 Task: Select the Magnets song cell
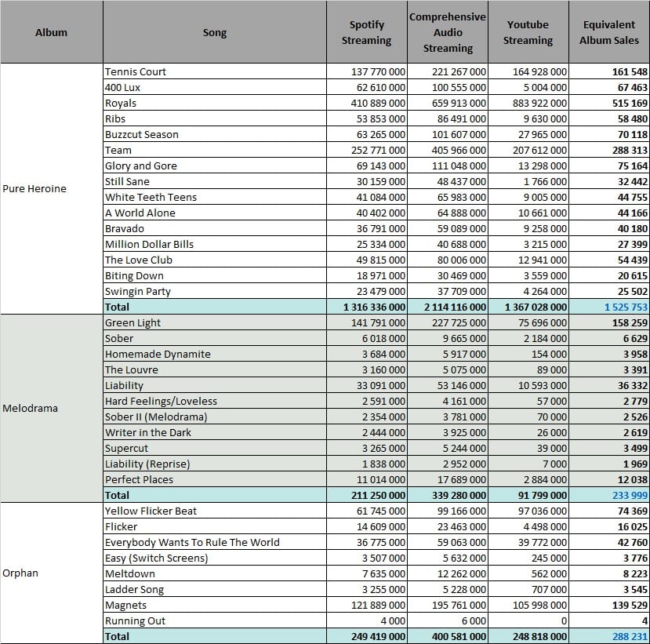click(215, 605)
